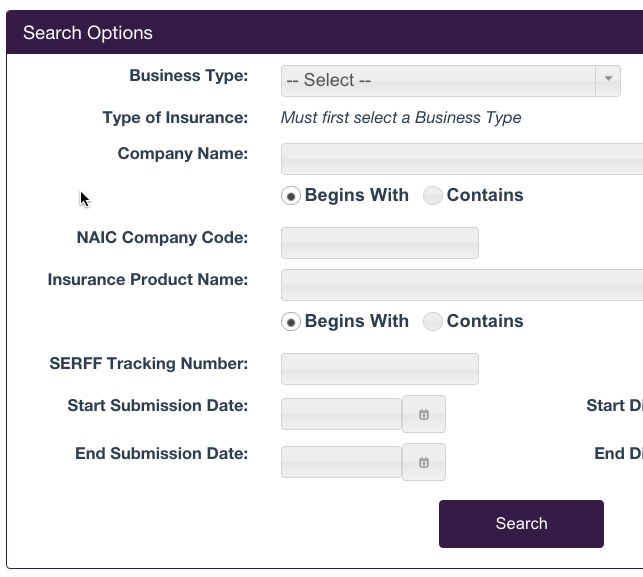Open the End Submission Date calendar picker
Viewport: 643px width, 577px height.
click(424, 462)
